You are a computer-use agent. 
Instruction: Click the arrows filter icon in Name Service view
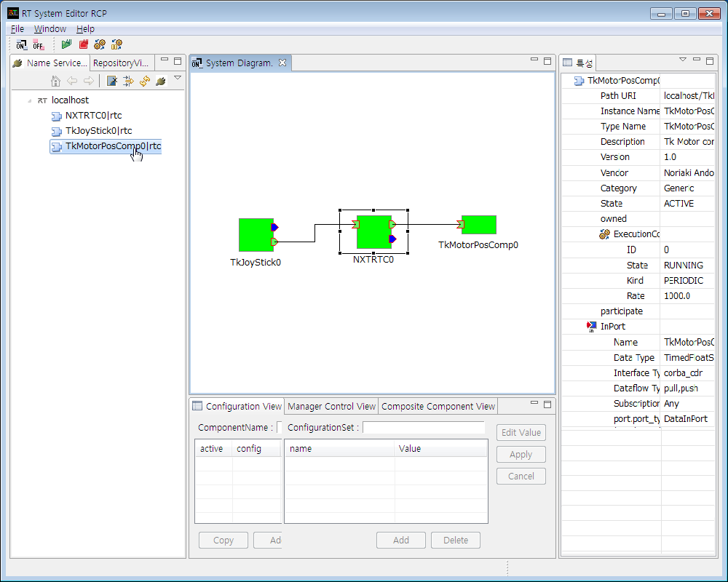click(x=128, y=81)
